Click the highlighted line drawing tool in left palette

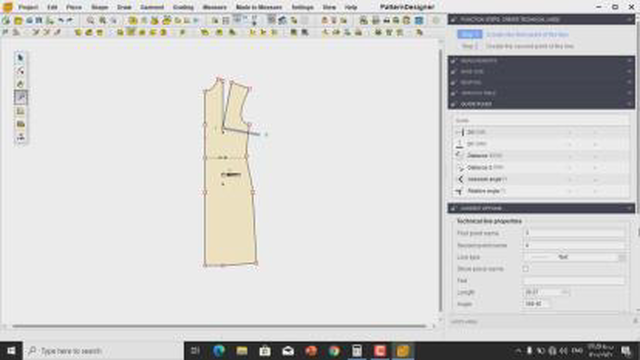(20, 97)
